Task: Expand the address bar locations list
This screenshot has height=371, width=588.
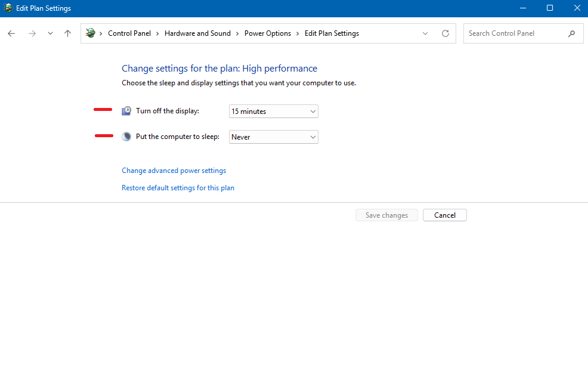Action: [425, 33]
